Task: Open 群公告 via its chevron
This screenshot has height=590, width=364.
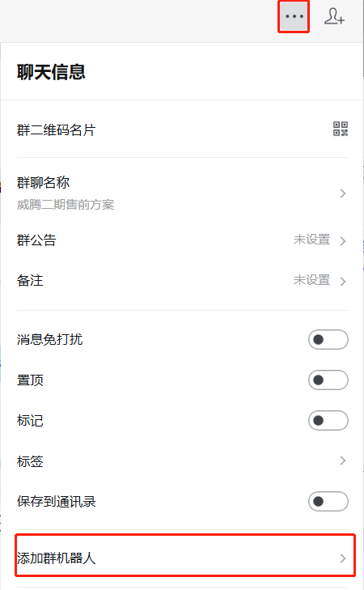Action: (x=343, y=241)
